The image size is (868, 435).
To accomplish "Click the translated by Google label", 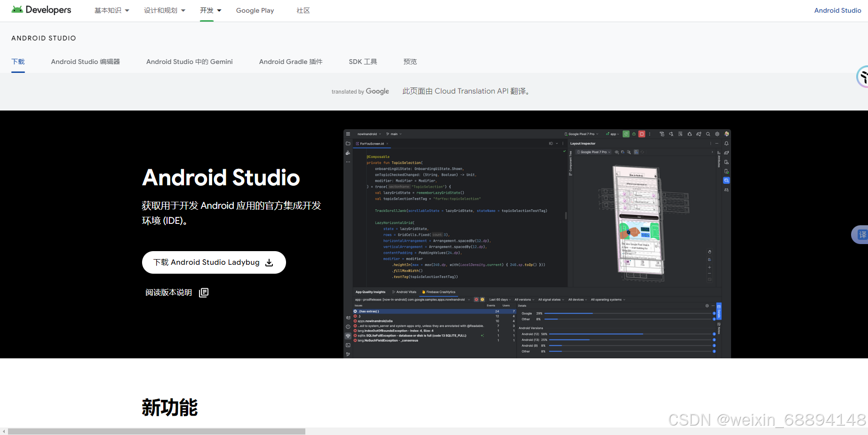I will click(360, 91).
